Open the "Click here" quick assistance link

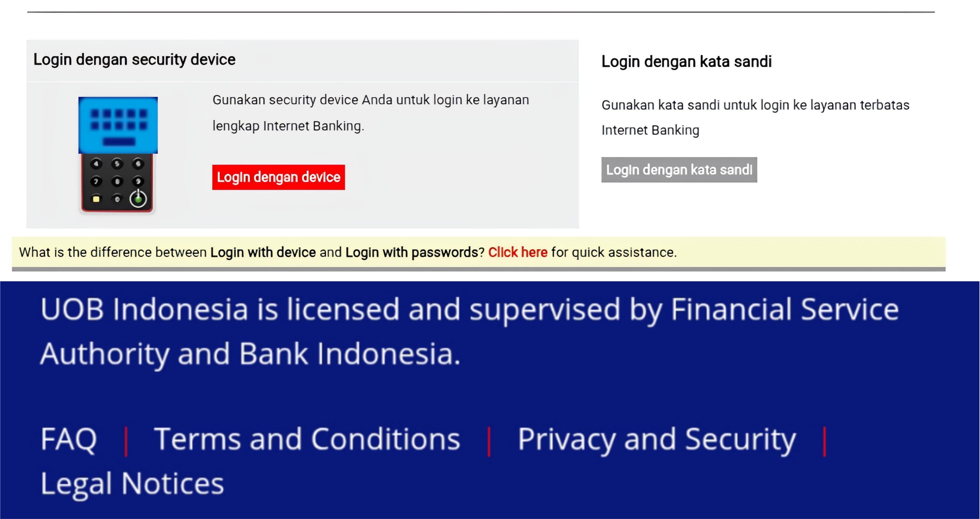pyautogui.click(x=517, y=252)
